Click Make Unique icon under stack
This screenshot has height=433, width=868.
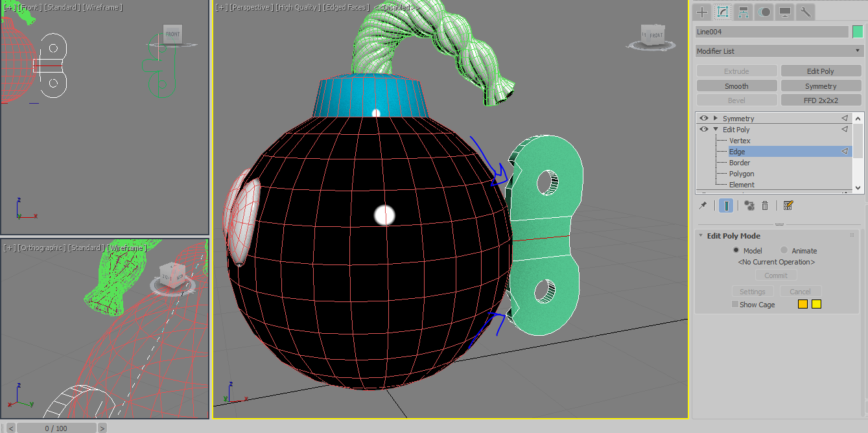pyautogui.click(x=749, y=205)
